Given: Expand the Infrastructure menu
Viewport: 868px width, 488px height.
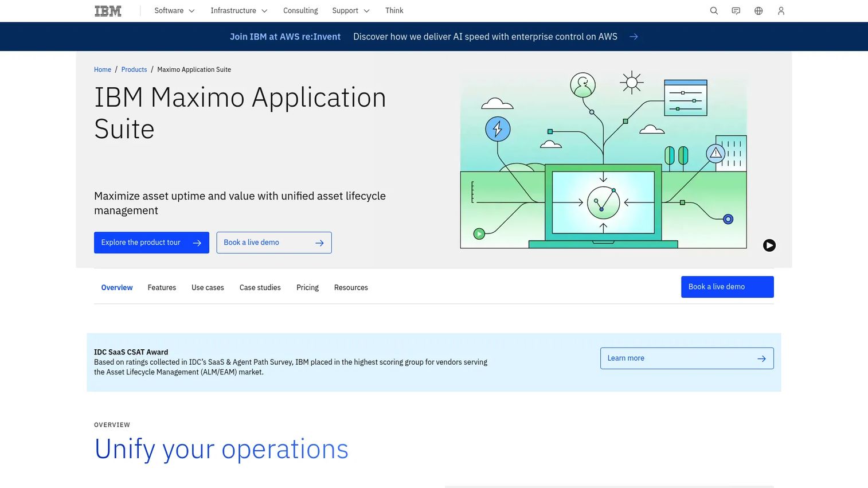Looking at the screenshot, I should [x=239, y=11].
